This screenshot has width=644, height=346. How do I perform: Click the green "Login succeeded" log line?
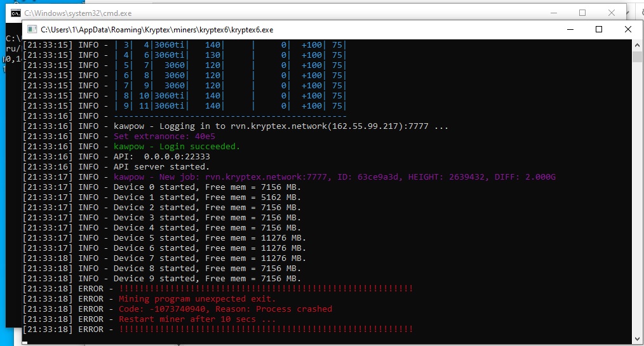click(x=177, y=147)
